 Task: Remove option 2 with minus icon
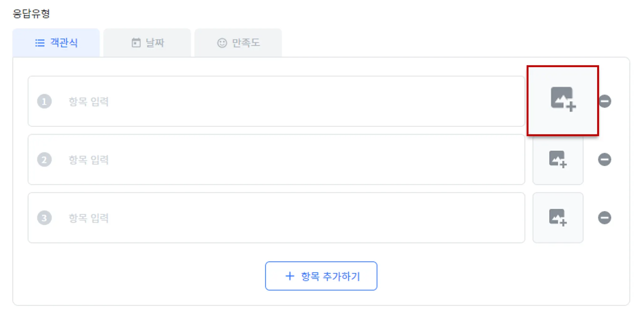(604, 159)
